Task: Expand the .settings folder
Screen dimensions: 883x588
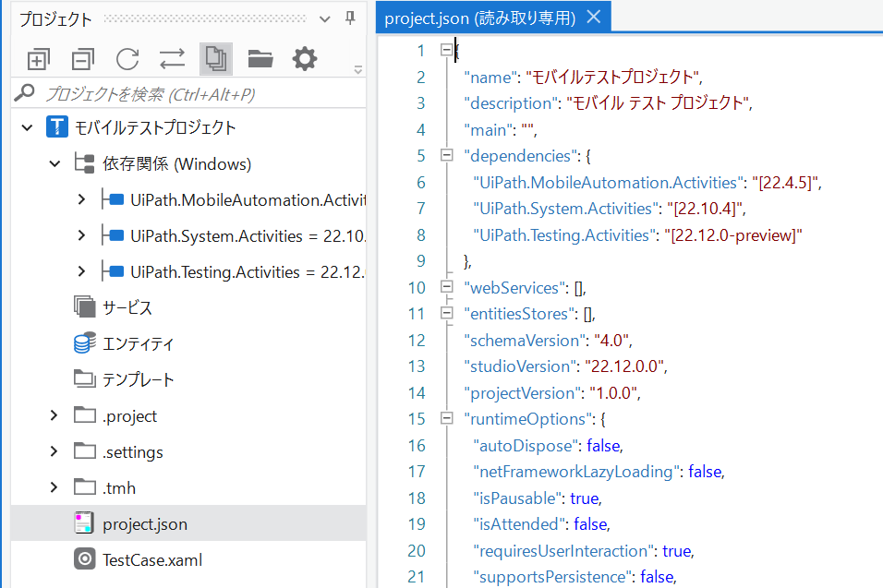Action: click(54, 451)
